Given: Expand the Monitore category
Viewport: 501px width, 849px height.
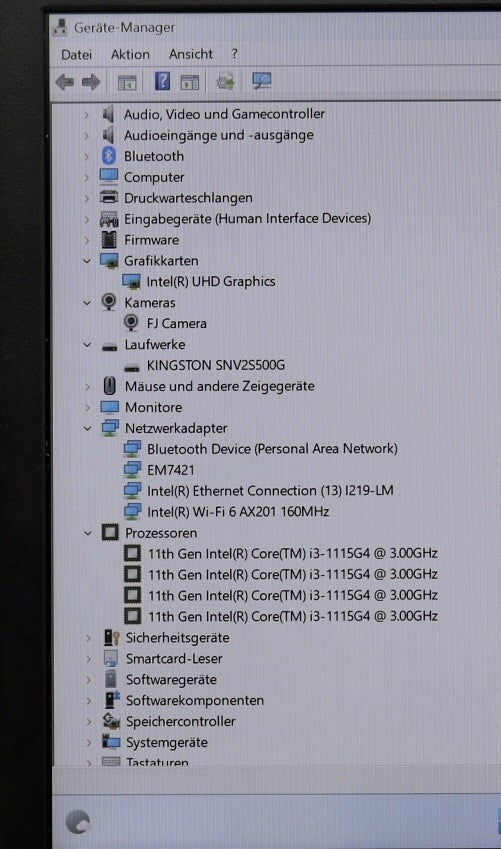Looking at the screenshot, I should [x=87, y=407].
